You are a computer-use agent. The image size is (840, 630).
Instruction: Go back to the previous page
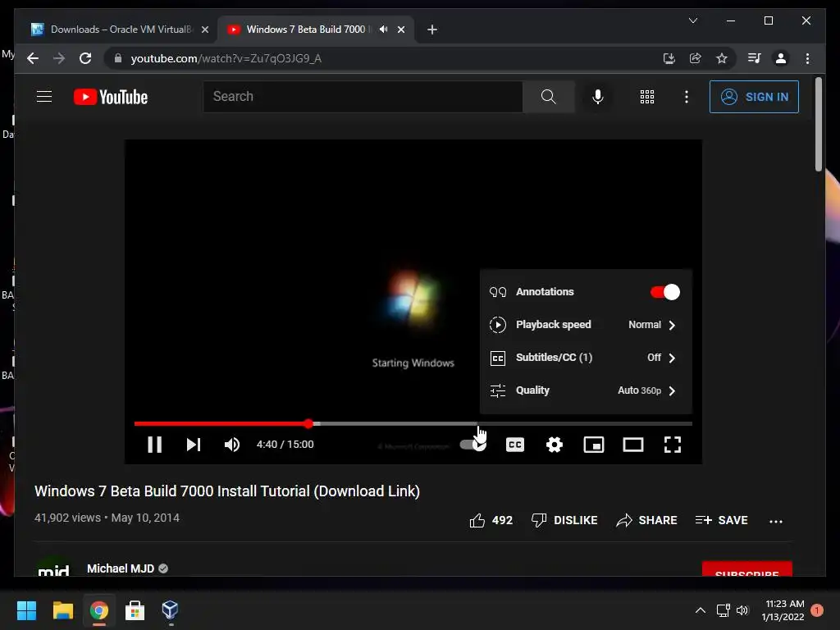pyautogui.click(x=33, y=58)
